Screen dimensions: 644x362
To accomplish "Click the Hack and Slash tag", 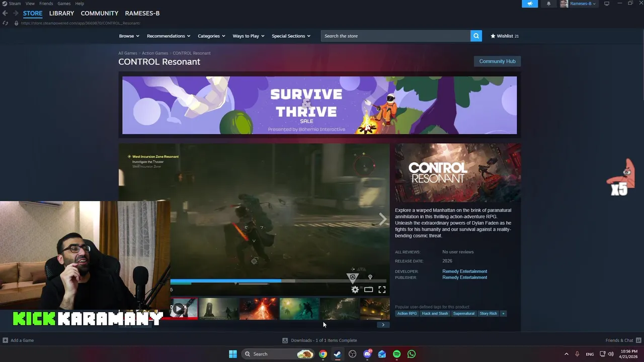I will tap(435, 314).
